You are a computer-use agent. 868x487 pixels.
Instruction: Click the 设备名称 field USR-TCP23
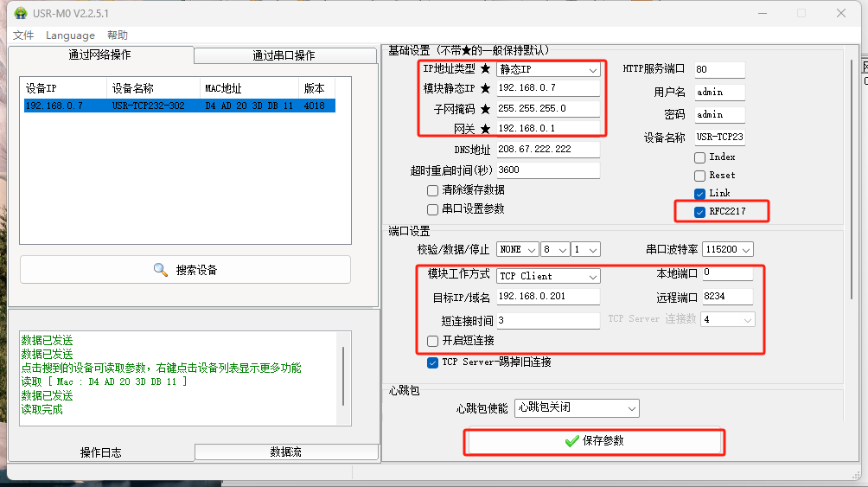click(x=719, y=137)
